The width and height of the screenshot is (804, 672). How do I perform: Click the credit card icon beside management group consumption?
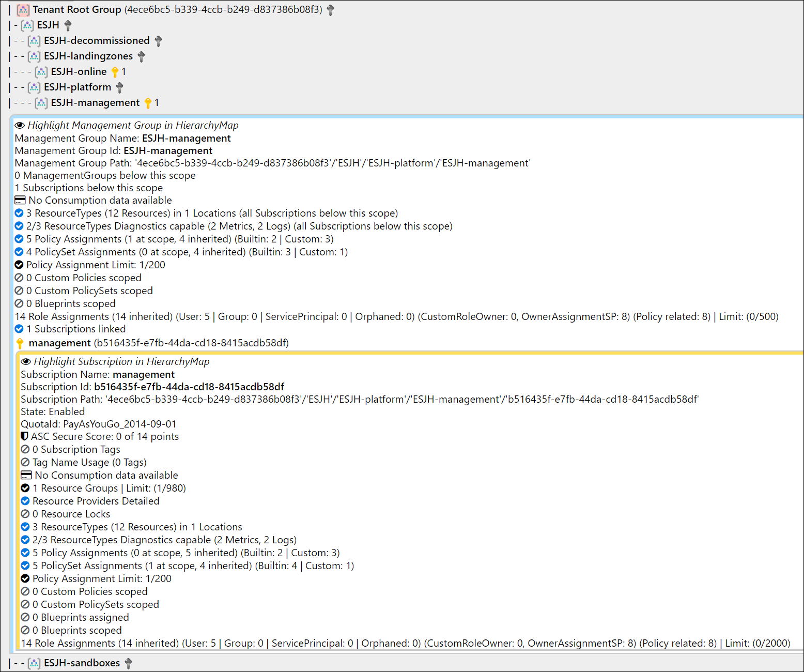(x=20, y=200)
